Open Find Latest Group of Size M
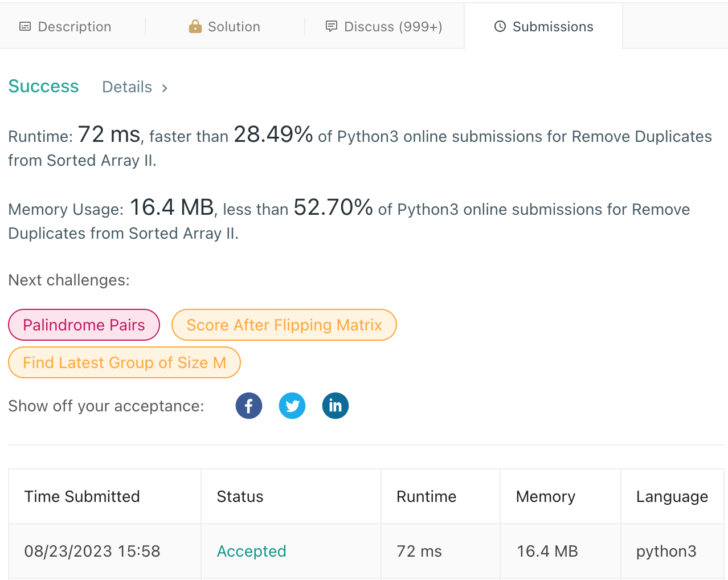 coord(124,362)
